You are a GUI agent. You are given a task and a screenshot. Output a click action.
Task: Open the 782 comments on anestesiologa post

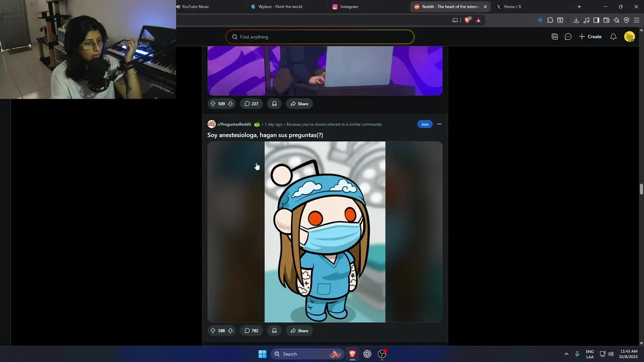point(252,330)
